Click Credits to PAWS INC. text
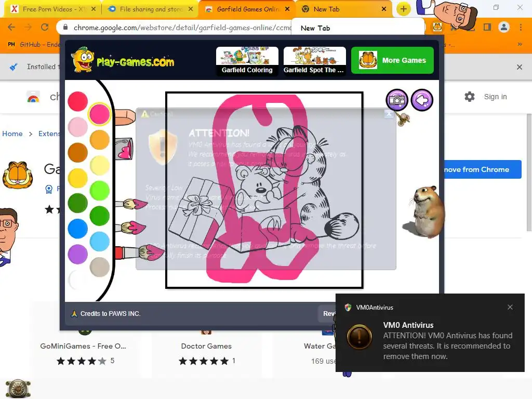Viewport: 532px width, 399px height. [110, 313]
